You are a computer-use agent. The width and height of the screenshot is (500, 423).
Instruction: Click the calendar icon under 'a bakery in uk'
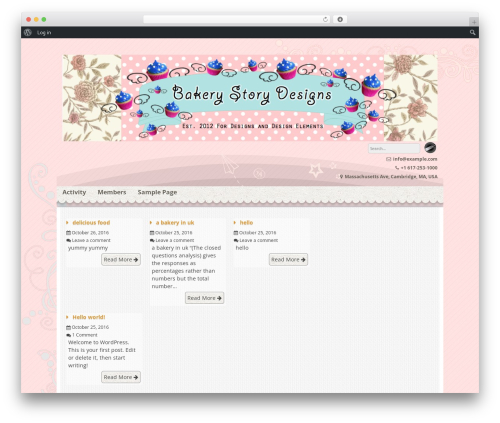coord(152,233)
